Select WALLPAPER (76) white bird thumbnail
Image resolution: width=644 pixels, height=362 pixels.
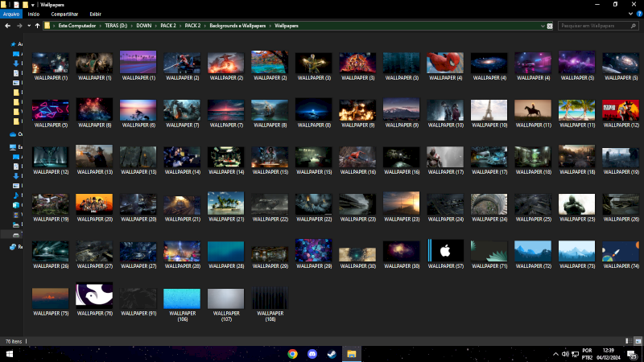pyautogui.click(x=94, y=295)
